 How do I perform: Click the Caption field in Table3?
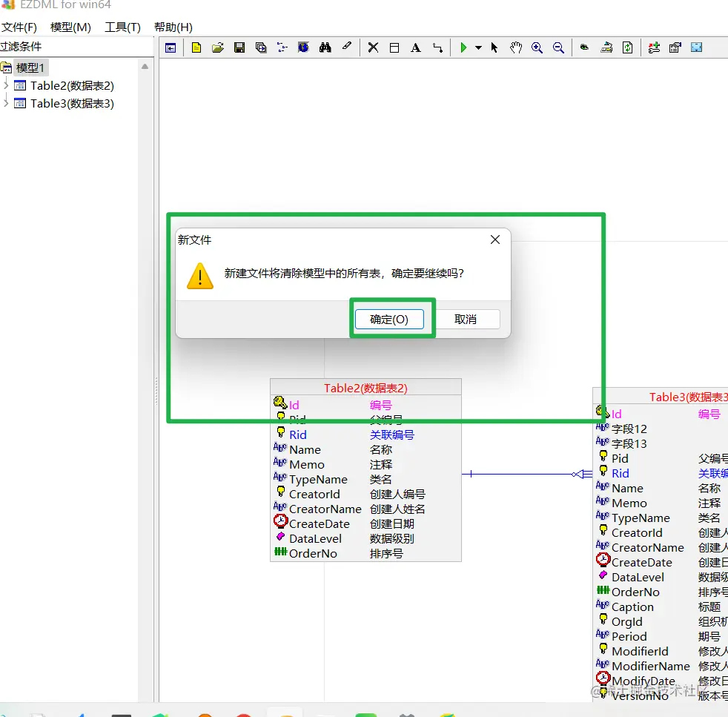coord(632,607)
